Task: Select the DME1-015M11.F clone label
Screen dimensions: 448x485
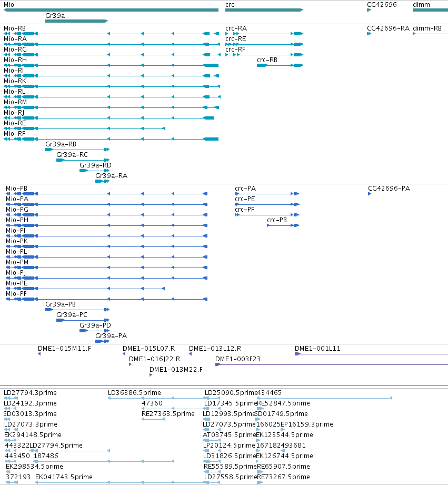Action: 65,349
